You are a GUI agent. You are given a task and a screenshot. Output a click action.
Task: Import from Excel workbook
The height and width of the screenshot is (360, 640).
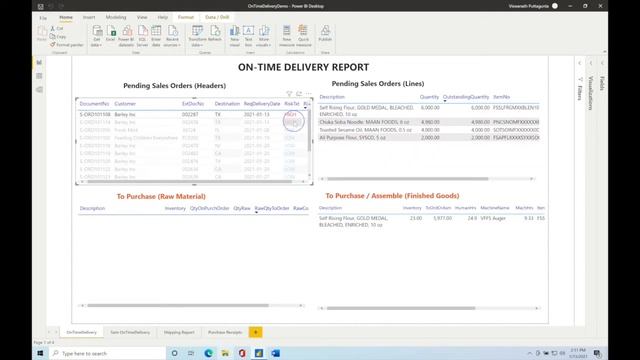111,33
